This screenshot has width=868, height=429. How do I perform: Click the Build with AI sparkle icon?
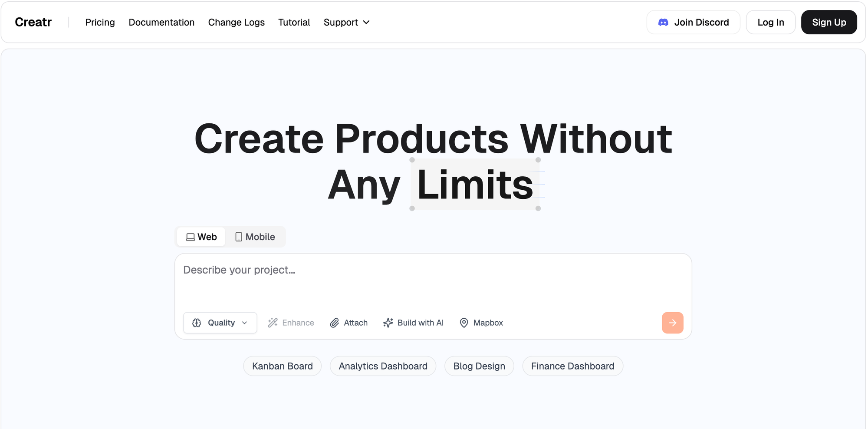click(x=388, y=323)
